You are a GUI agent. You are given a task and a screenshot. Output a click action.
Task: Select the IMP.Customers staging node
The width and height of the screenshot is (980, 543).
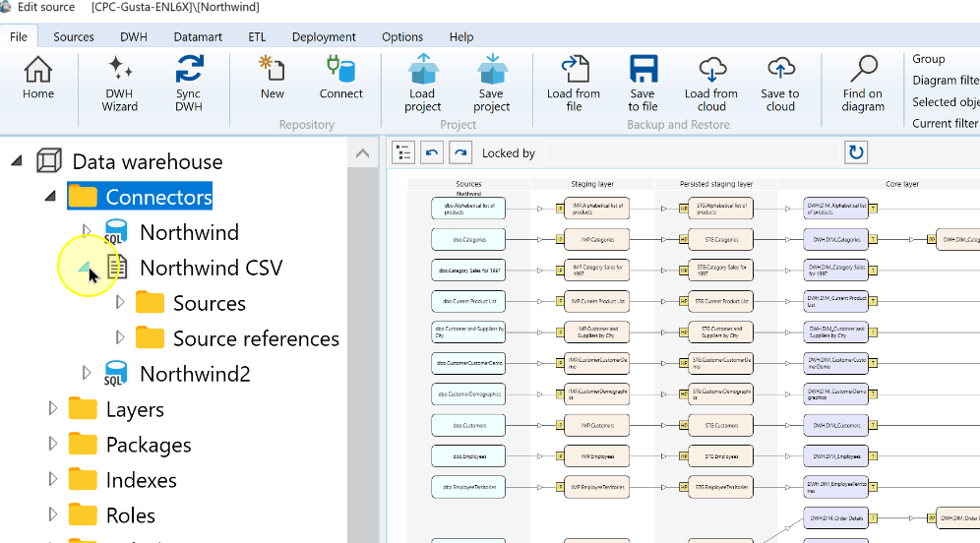pos(597,426)
